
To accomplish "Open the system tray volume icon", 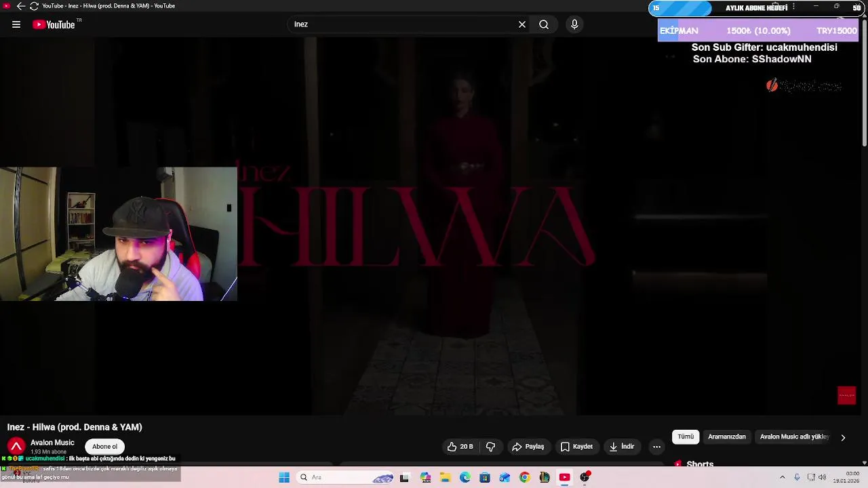I will (x=822, y=477).
